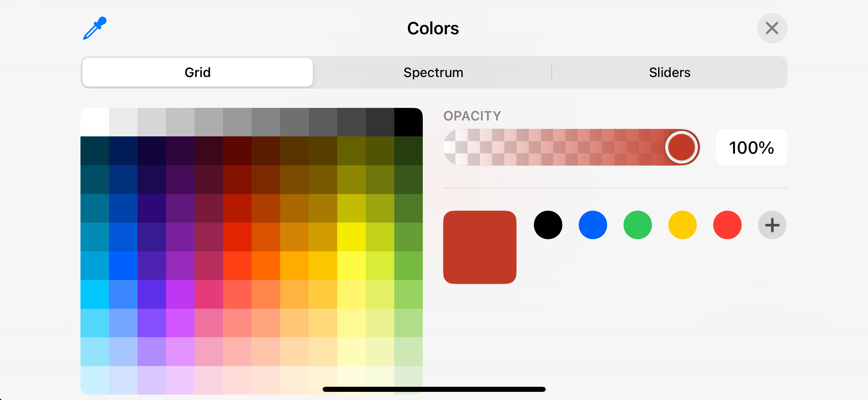868x400 pixels.
Task: Edit the 100% opacity value field
Action: tap(752, 147)
